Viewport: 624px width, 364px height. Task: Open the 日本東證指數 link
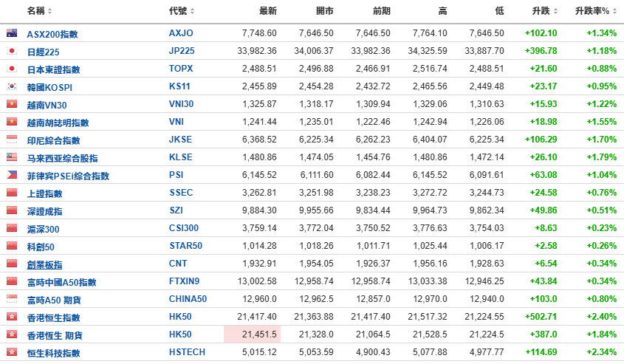click(53, 69)
